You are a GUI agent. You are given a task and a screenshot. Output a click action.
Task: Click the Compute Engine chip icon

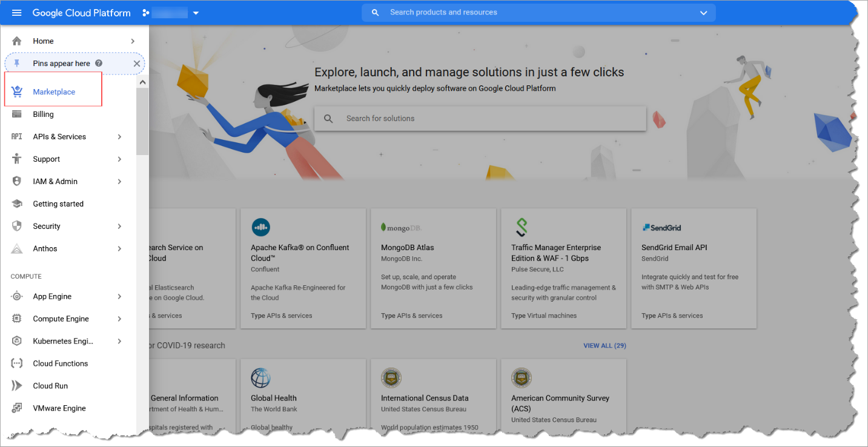pyautogui.click(x=17, y=319)
